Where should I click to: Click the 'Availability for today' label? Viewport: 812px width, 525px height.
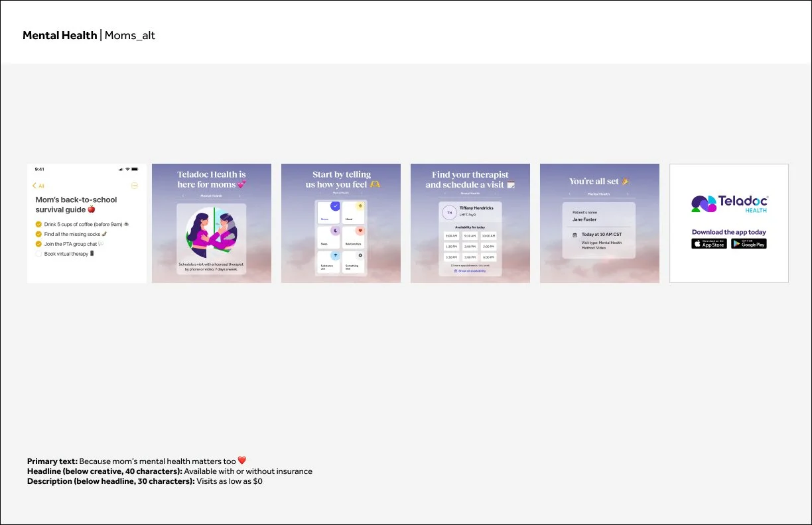click(470, 227)
